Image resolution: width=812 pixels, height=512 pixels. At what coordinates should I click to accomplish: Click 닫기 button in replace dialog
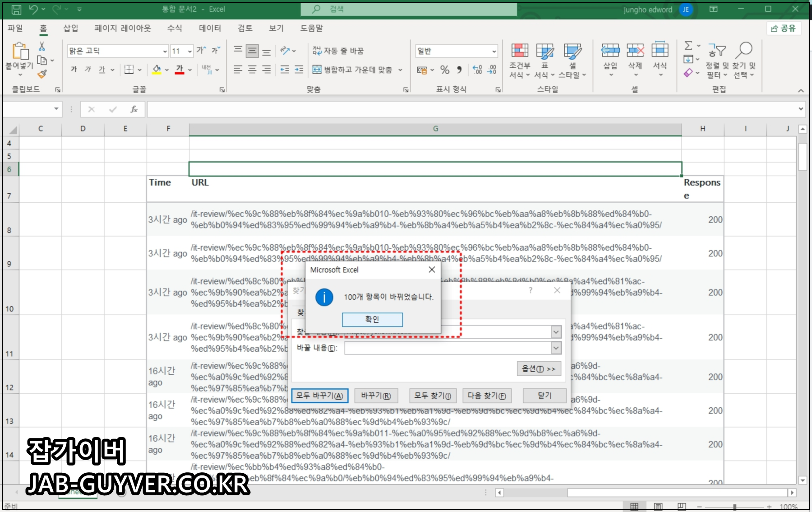tap(544, 396)
